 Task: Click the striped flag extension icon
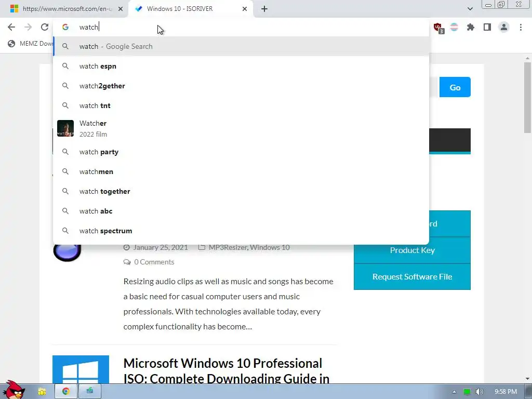point(454,27)
